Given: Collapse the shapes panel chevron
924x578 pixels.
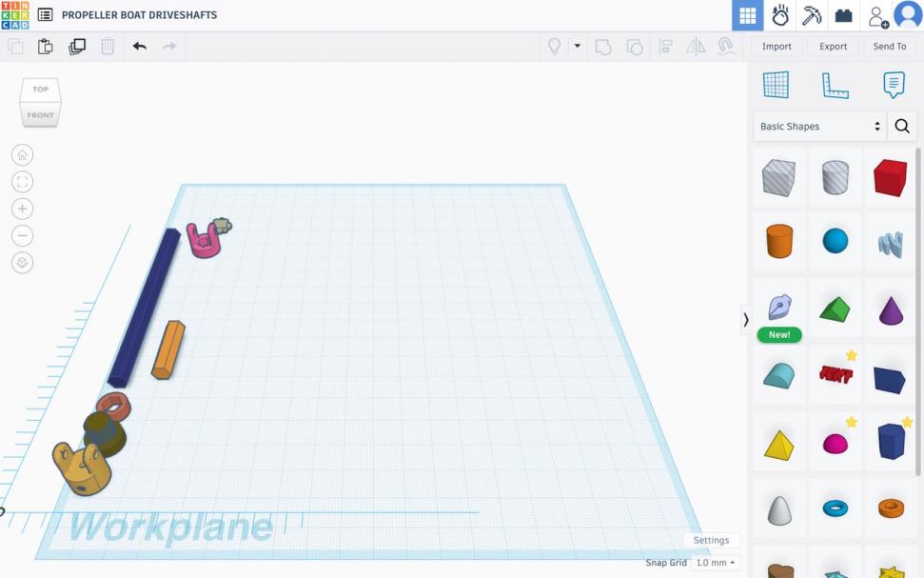Looking at the screenshot, I should point(745,320).
